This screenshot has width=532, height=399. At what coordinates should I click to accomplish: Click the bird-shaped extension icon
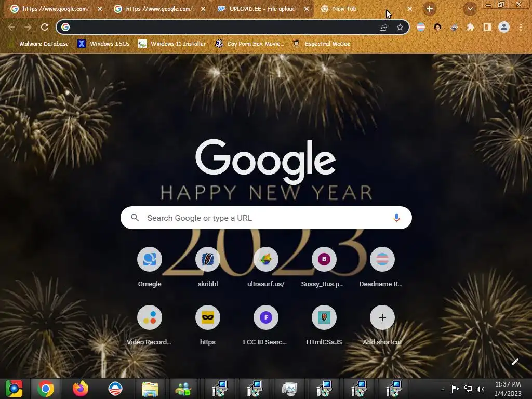454,27
